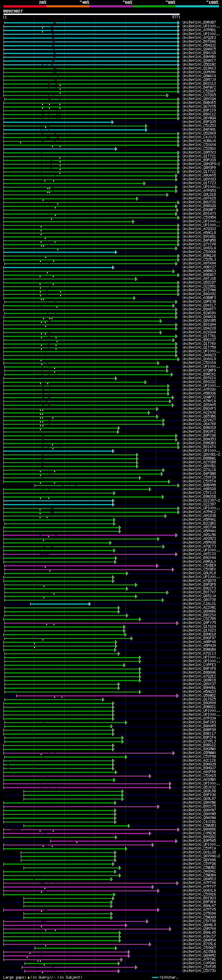222x980 pixels.
Task: Select label UniRef100_B4FAH1
Action: (x=199, y=129)
